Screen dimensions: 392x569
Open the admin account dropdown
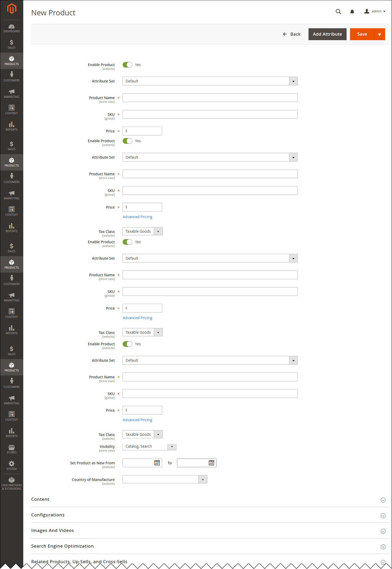pos(375,11)
